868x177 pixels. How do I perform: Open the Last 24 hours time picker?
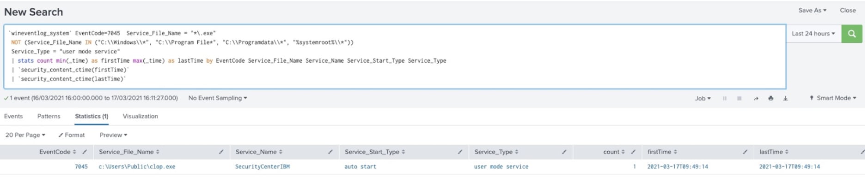[x=813, y=34]
